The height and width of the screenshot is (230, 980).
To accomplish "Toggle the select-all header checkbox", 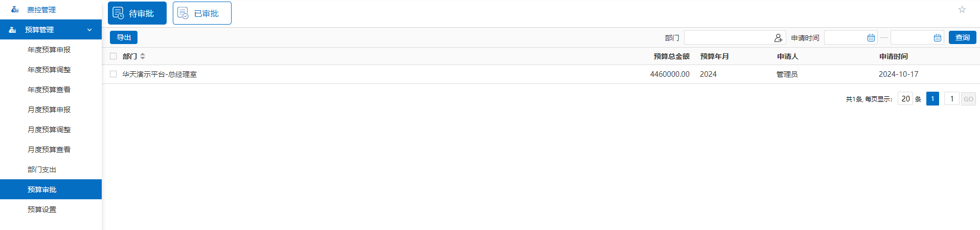I will [113, 56].
